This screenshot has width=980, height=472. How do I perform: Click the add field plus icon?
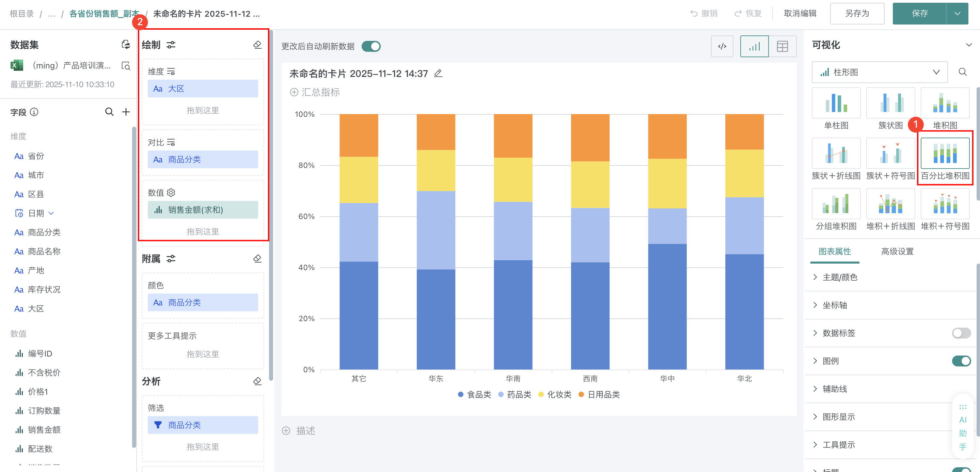tap(126, 112)
